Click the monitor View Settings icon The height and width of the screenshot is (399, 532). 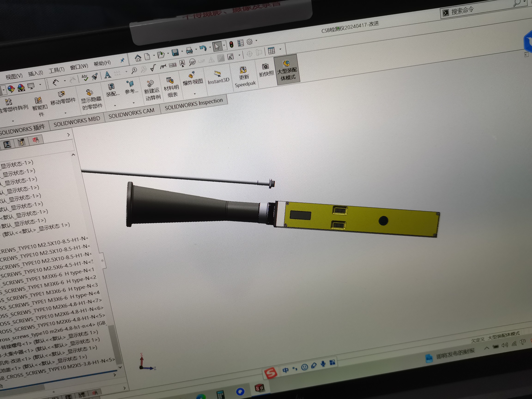pyautogui.click(x=31, y=86)
